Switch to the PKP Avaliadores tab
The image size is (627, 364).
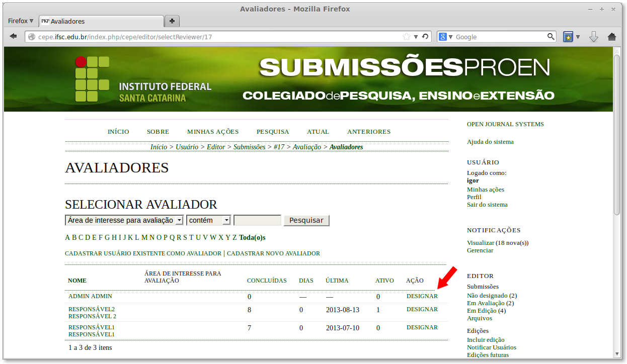point(101,21)
